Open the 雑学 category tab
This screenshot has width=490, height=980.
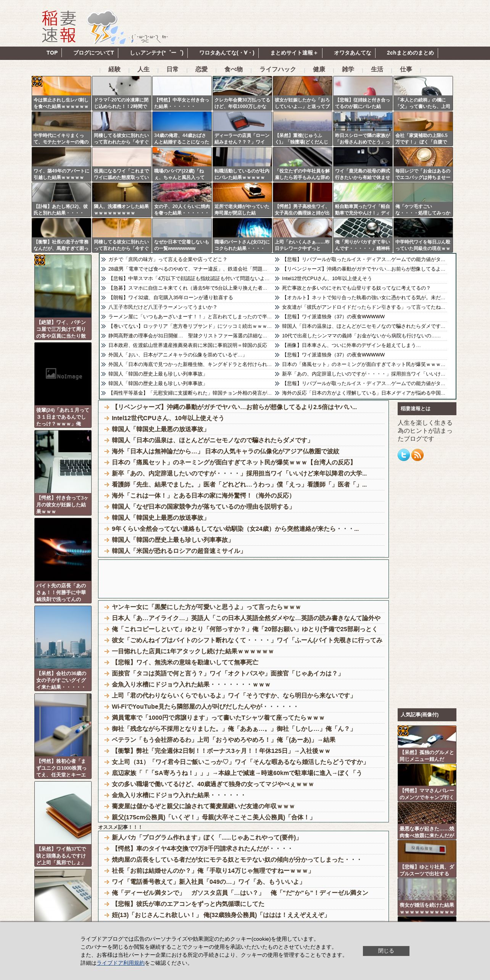[x=348, y=69]
